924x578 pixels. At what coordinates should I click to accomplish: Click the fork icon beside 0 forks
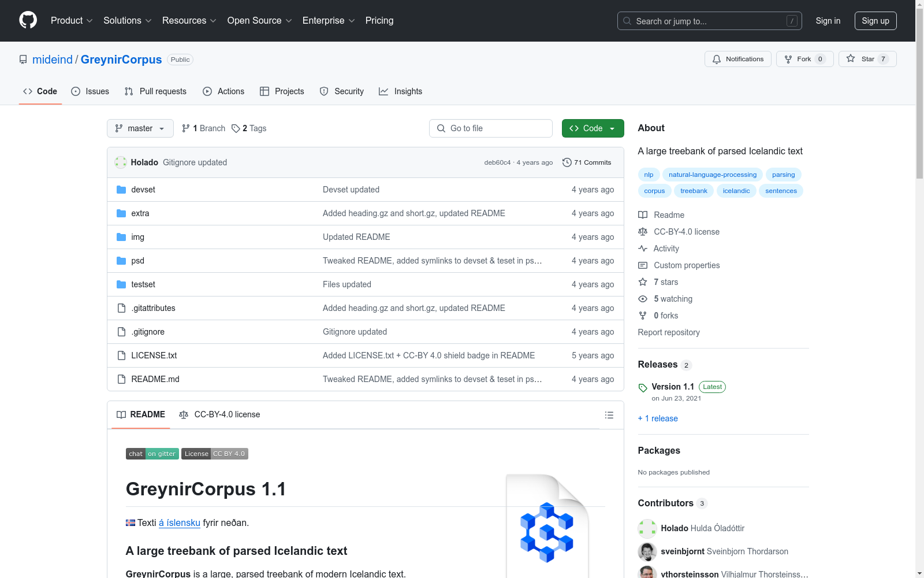[x=643, y=316]
